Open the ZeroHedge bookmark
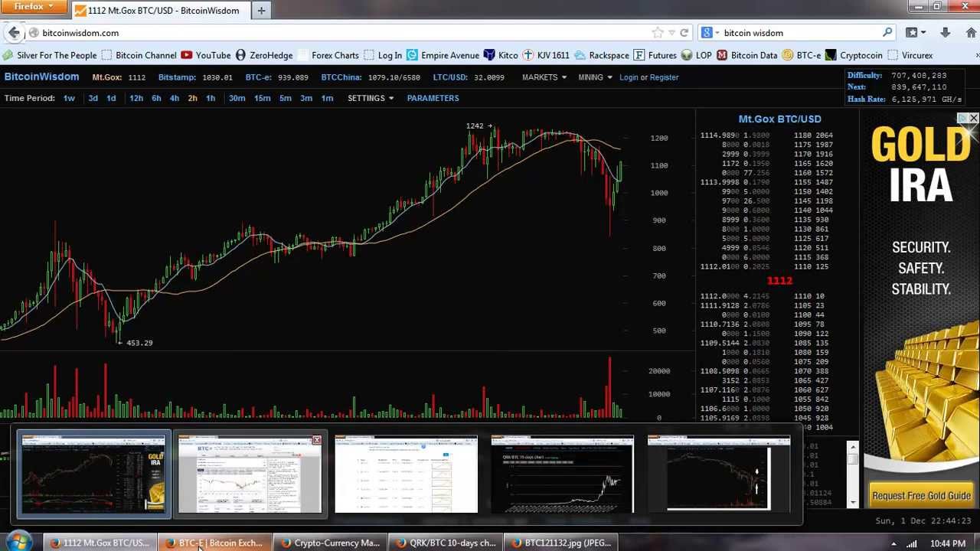980x551 pixels. pyautogui.click(x=263, y=55)
